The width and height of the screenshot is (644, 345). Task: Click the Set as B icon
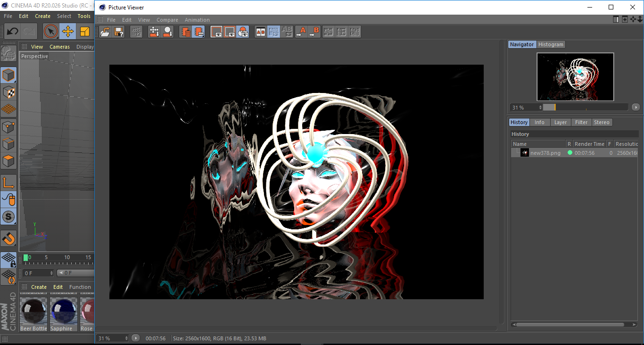[x=314, y=32]
